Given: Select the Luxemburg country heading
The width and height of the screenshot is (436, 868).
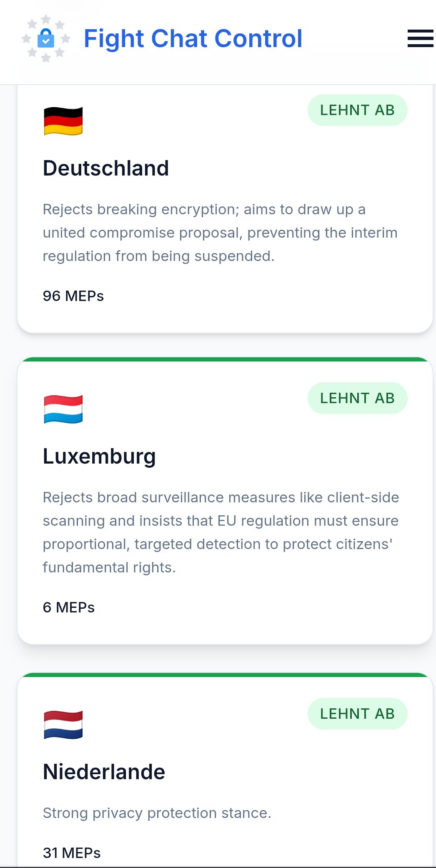Looking at the screenshot, I should pyautogui.click(x=99, y=457).
